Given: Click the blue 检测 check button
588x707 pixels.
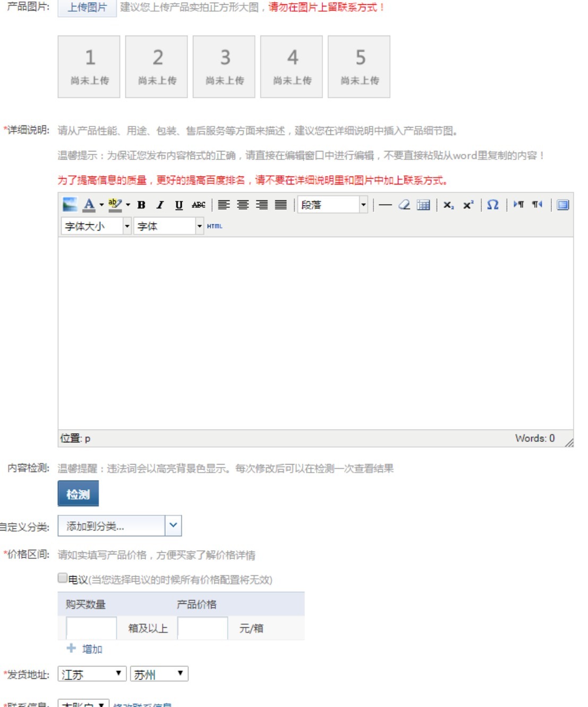Looking at the screenshot, I should tap(78, 494).
